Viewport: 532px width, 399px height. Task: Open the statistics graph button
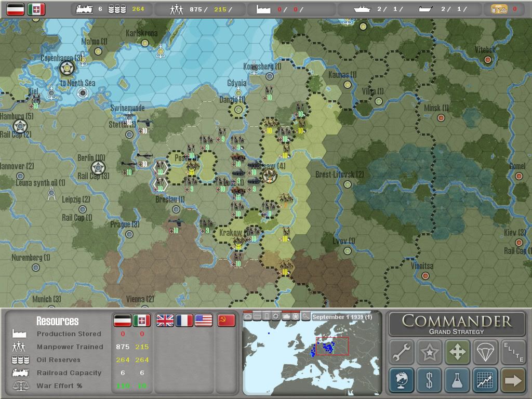(485, 380)
